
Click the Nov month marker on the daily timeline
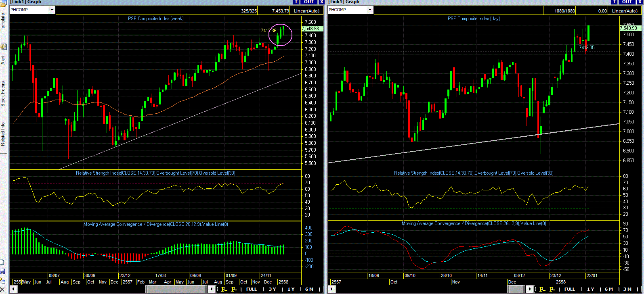coord(456,282)
